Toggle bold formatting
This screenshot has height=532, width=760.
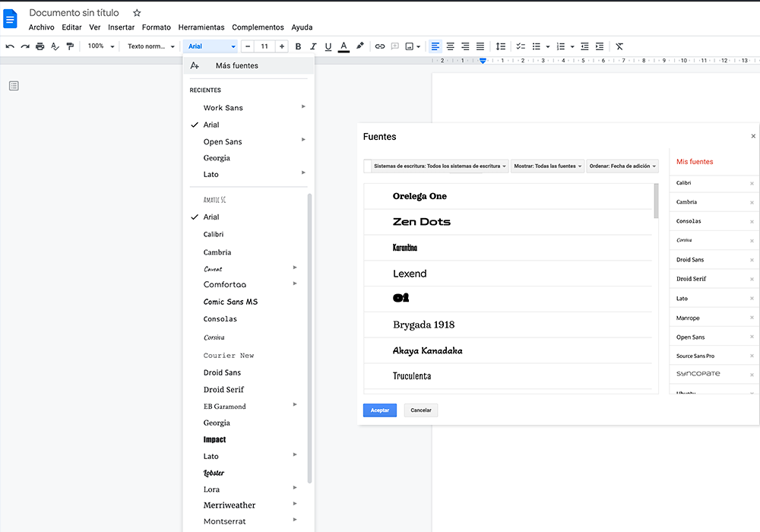pos(298,46)
